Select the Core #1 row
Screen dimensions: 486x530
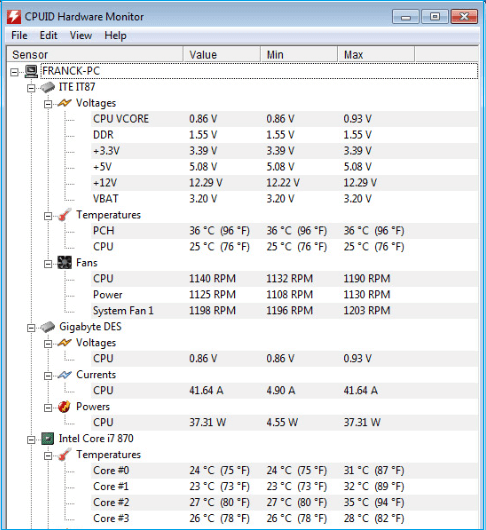284,486
